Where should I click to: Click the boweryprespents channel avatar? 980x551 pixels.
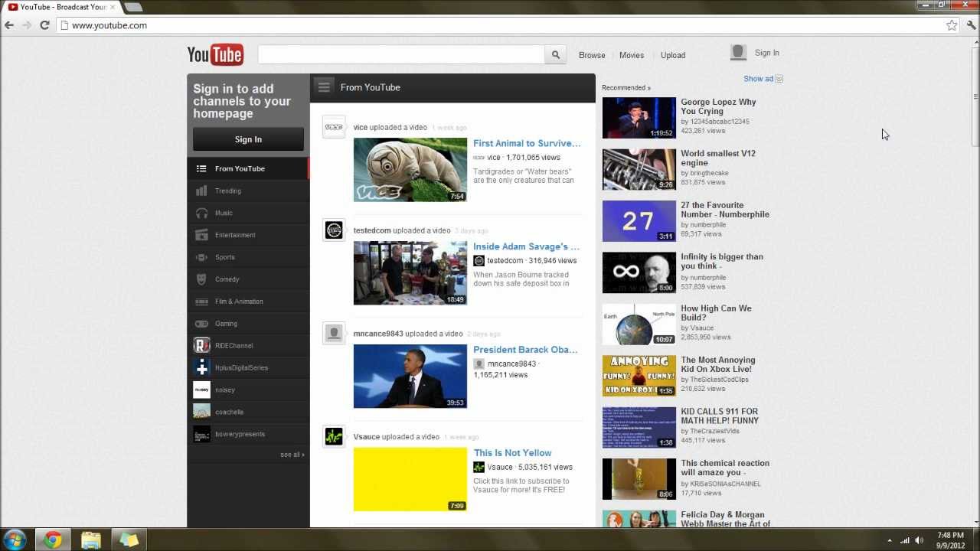click(201, 434)
